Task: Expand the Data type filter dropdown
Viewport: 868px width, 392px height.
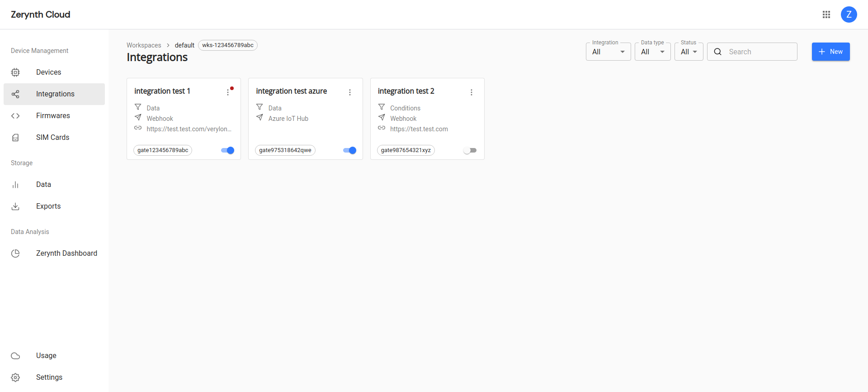Action: pos(653,52)
